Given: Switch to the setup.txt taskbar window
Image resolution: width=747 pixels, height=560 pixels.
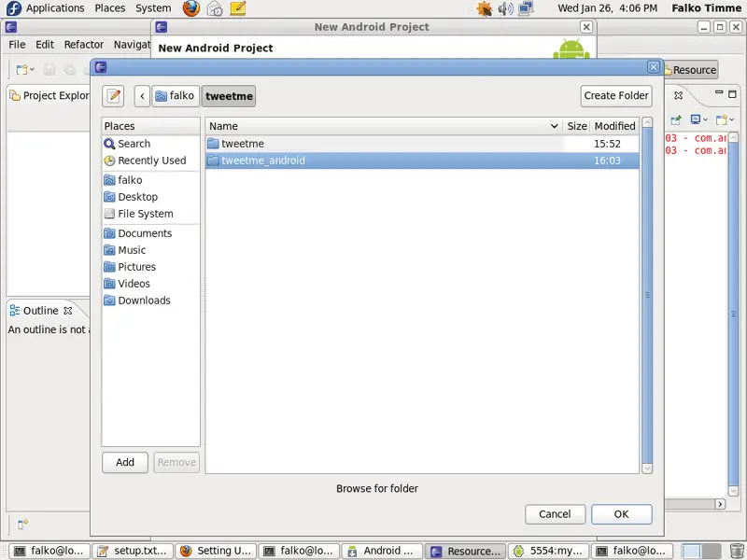Looking at the screenshot, I should (x=133, y=551).
